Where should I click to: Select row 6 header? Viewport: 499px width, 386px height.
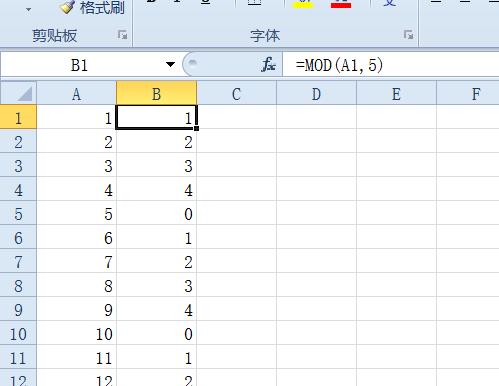(x=18, y=237)
